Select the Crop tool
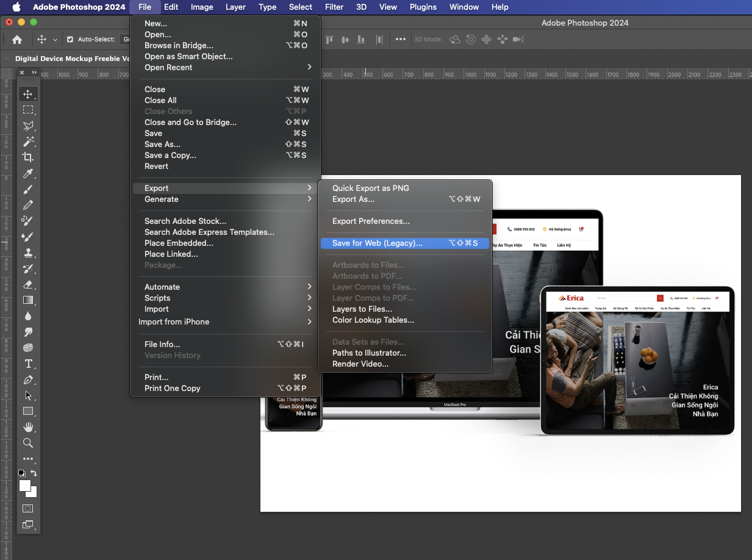 point(28,157)
